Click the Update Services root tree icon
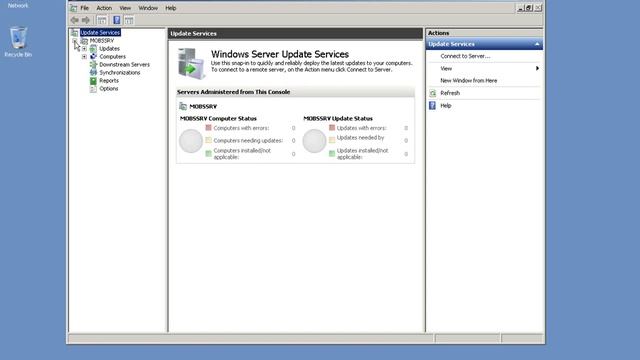This screenshot has width=640, height=360. (x=74, y=33)
